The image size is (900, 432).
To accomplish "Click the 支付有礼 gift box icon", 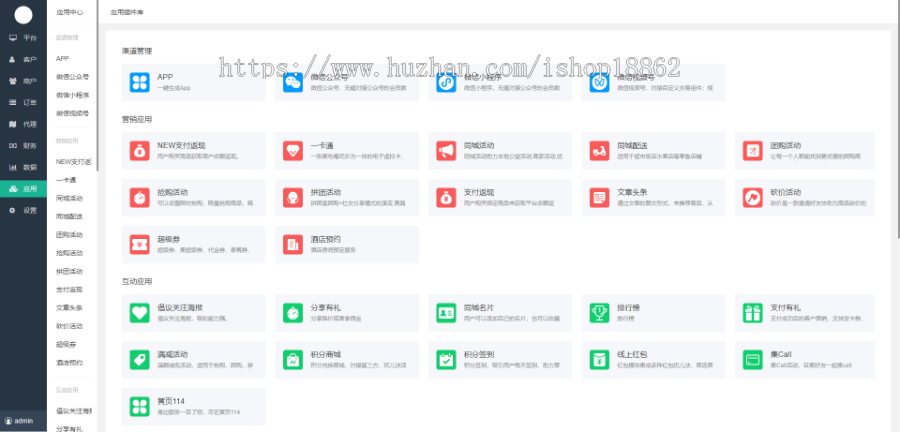I will tap(752, 313).
